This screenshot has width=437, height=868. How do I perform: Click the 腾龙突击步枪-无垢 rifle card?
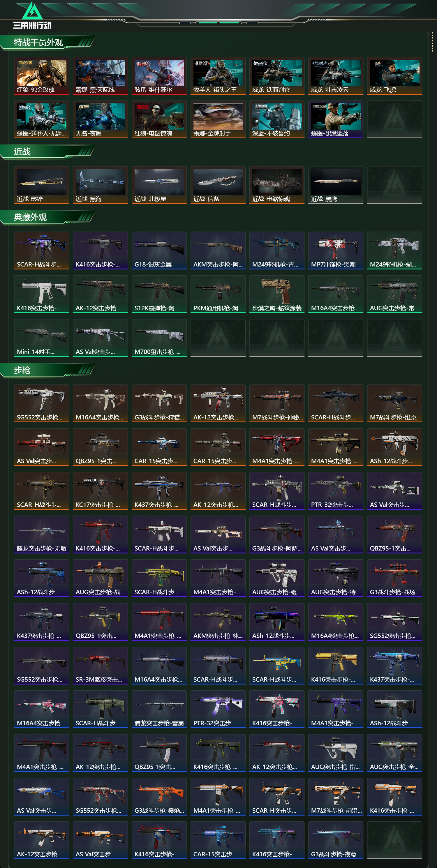[41, 534]
